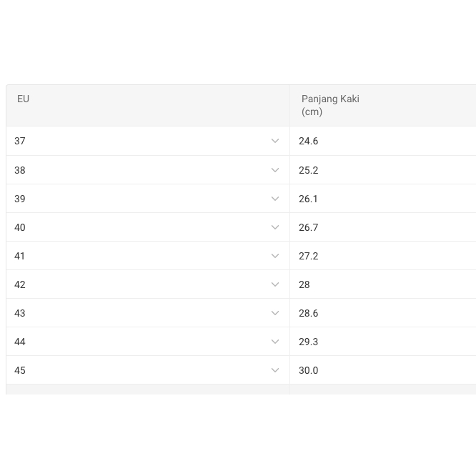This screenshot has width=476, height=476.
Task: Select the 28.6 foot length value
Action: pos(309,313)
